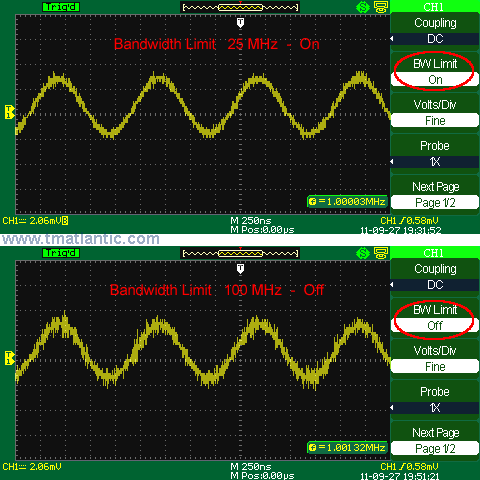Viewport: 480px width, 480px height.
Task: Click the Probe label in lower capture
Action: coord(435,392)
